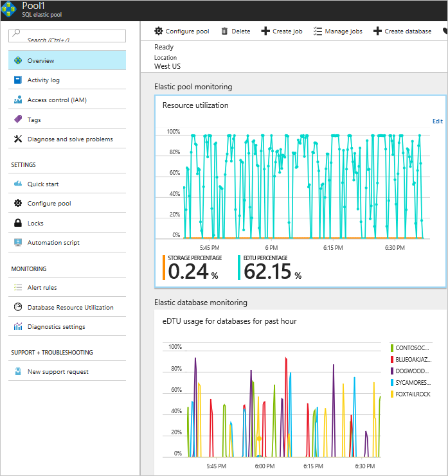Viewport: 448px width, 476px height.
Task: Open Diagnostics settings entry
Action: [x=67, y=326]
